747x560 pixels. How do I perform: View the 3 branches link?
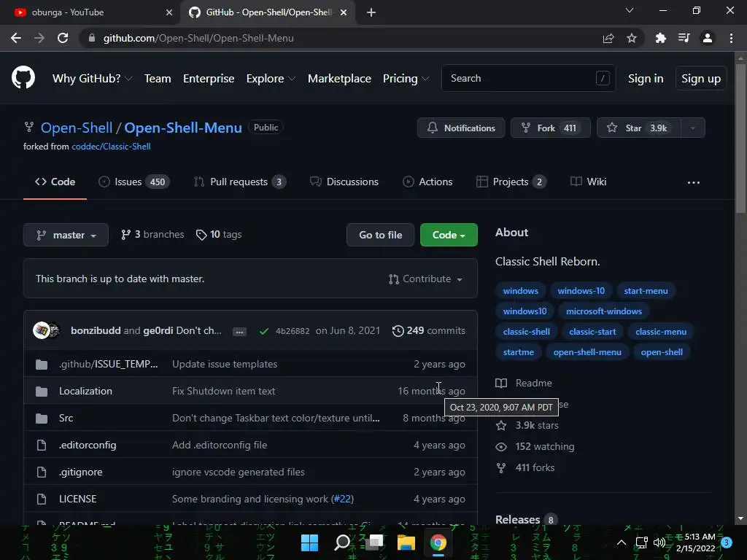click(152, 235)
